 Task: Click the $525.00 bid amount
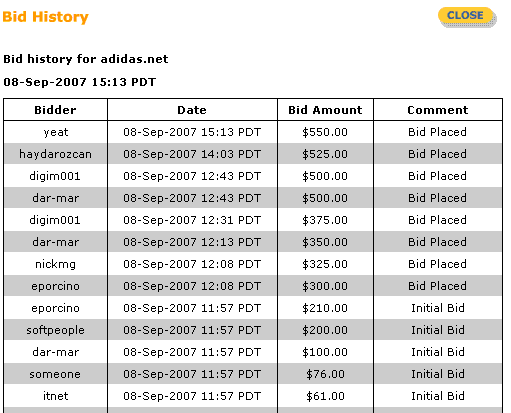tap(325, 154)
